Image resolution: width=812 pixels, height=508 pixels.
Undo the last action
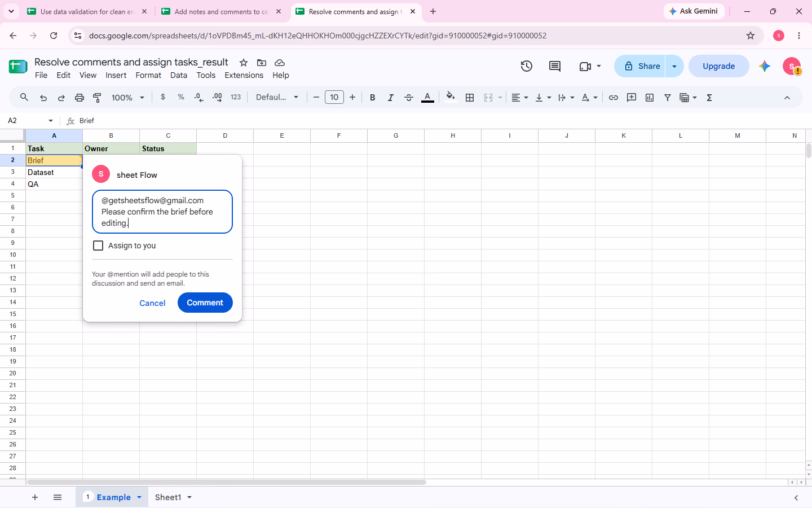(43, 98)
